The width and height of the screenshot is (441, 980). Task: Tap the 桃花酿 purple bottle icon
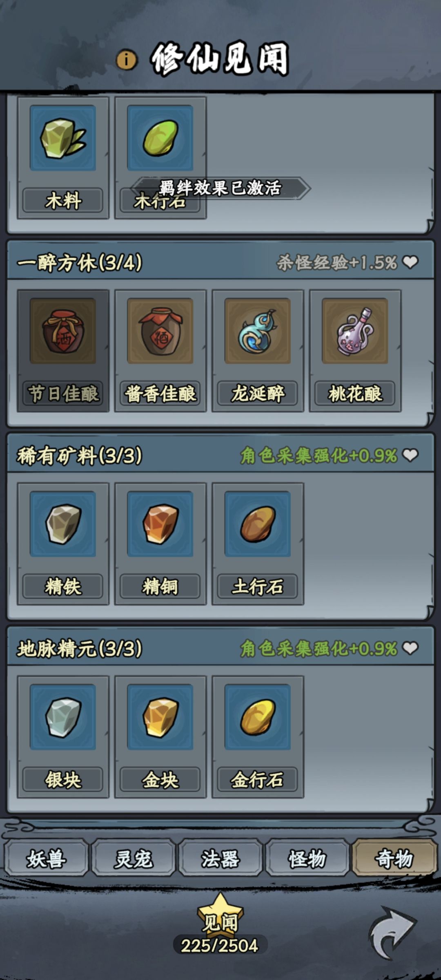coord(355,331)
